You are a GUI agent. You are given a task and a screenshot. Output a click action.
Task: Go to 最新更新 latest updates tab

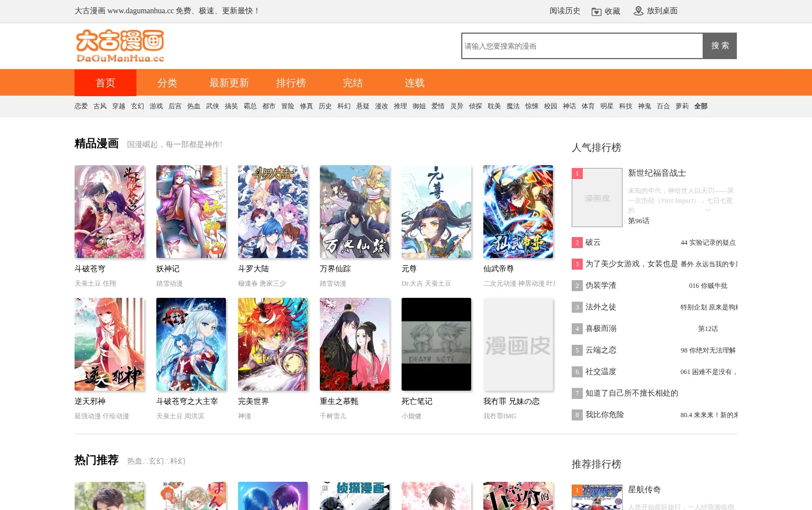[x=229, y=83]
